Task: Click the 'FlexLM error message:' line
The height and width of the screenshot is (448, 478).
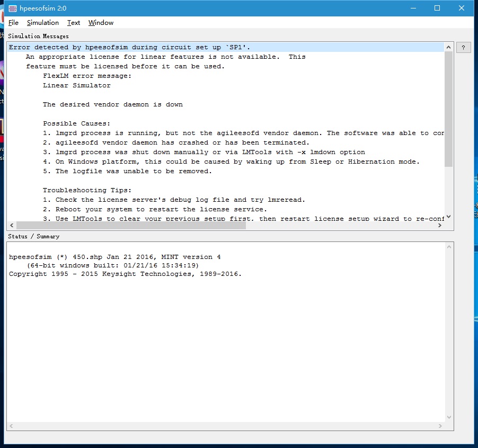Action: (x=87, y=76)
